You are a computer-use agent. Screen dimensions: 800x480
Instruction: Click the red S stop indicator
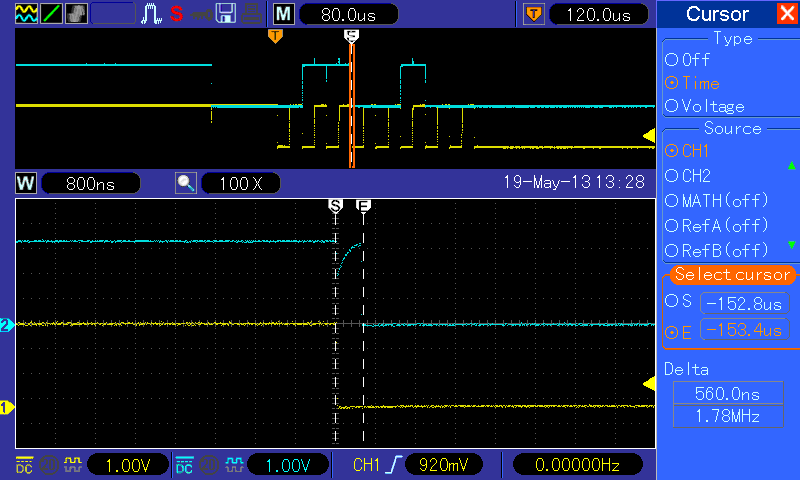tap(177, 14)
